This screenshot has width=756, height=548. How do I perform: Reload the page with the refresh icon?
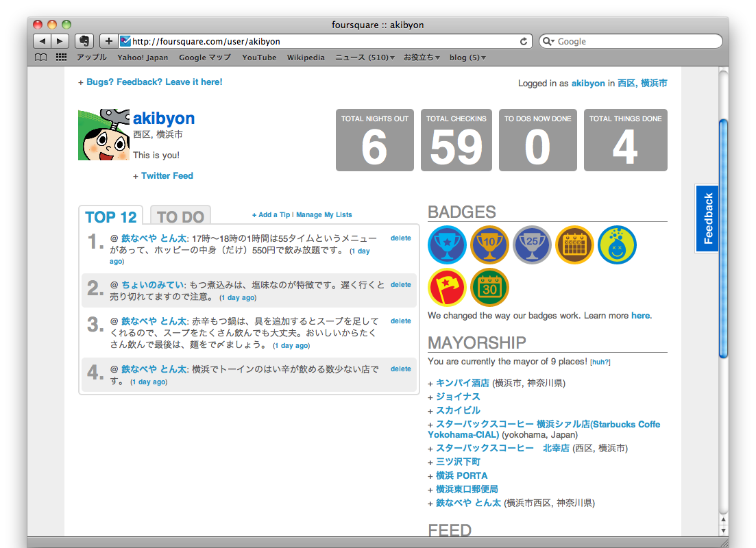(523, 42)
